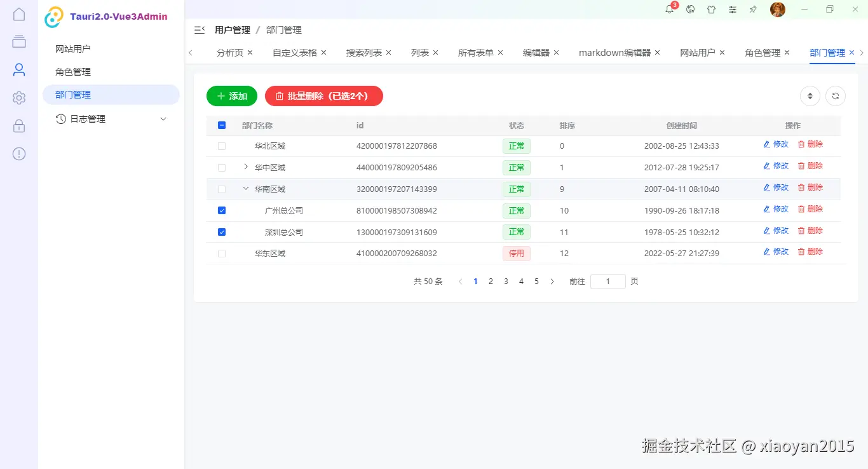Click the lock icon in the left sidebar
868x469 pixels.
pos(18,125)
